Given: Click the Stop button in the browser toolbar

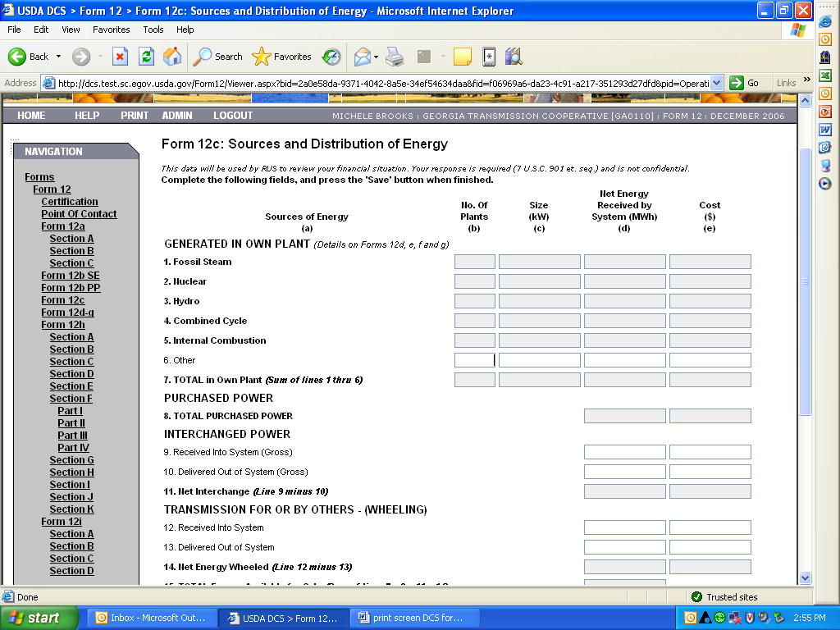Looking at the screenshot, I should tap(121, 57).
